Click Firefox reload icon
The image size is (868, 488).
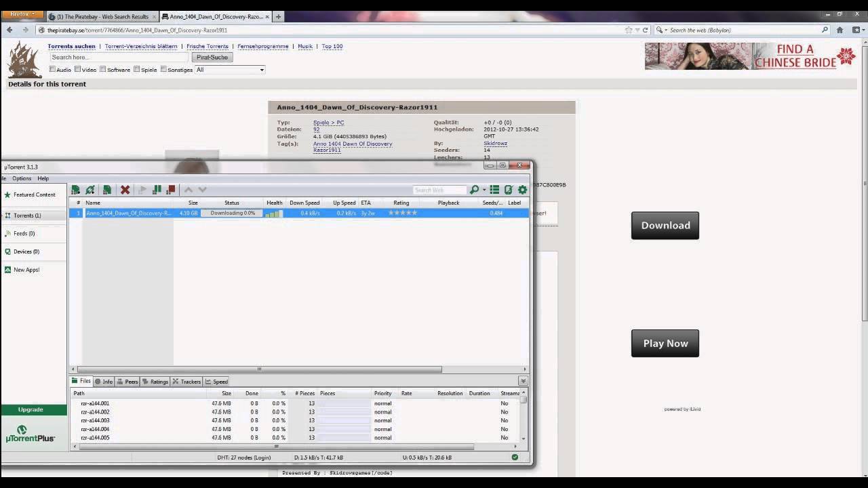pyautogui.click(x=645, y=30)
